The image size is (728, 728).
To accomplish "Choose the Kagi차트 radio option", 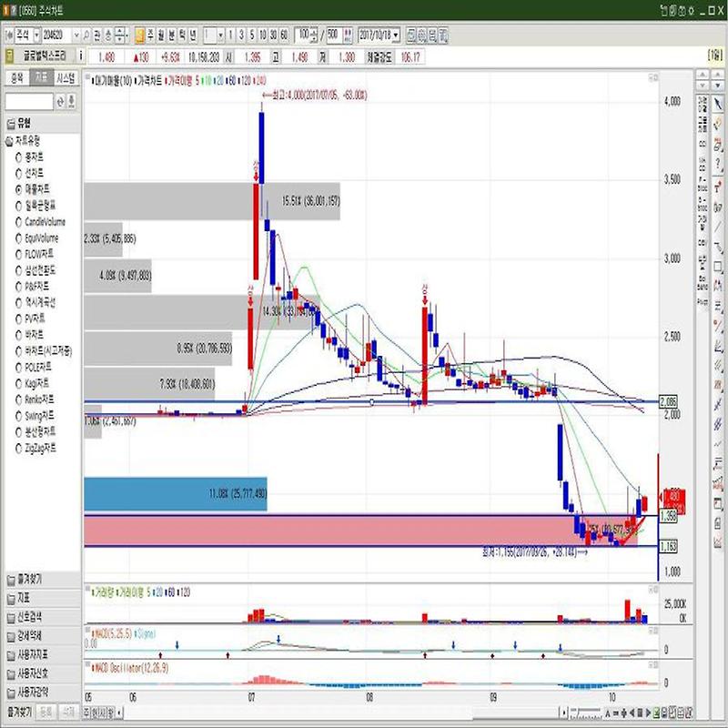I will click(x=32, y=383).
